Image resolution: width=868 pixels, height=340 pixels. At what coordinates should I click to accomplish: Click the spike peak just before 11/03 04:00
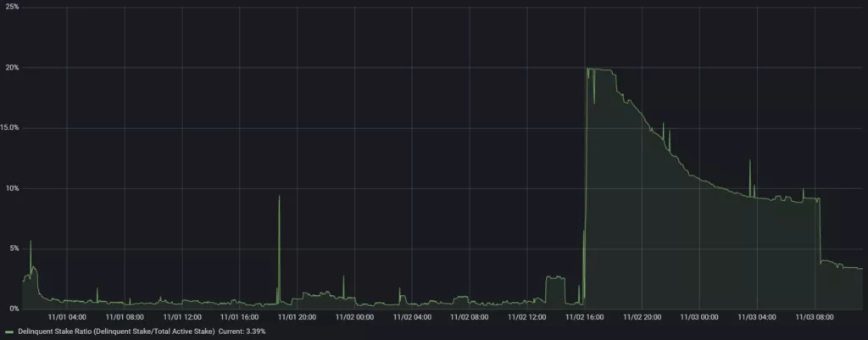tap(749, 161)
